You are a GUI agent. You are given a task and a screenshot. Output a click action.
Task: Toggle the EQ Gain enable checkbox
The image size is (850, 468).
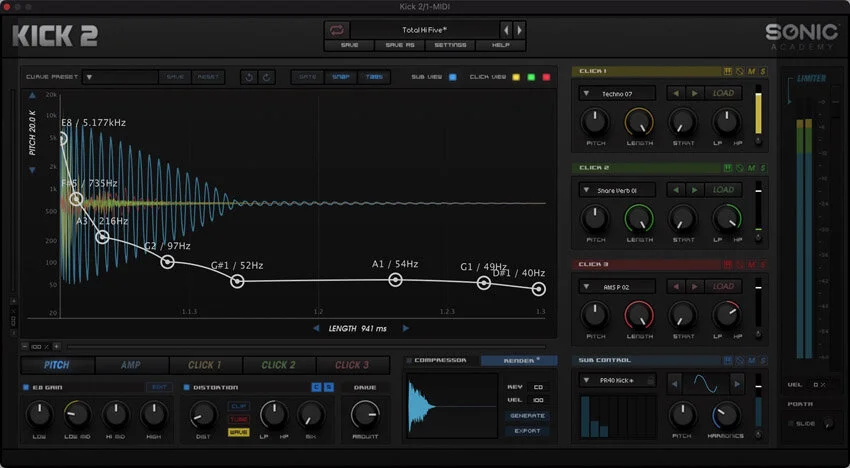coord(25,387)
